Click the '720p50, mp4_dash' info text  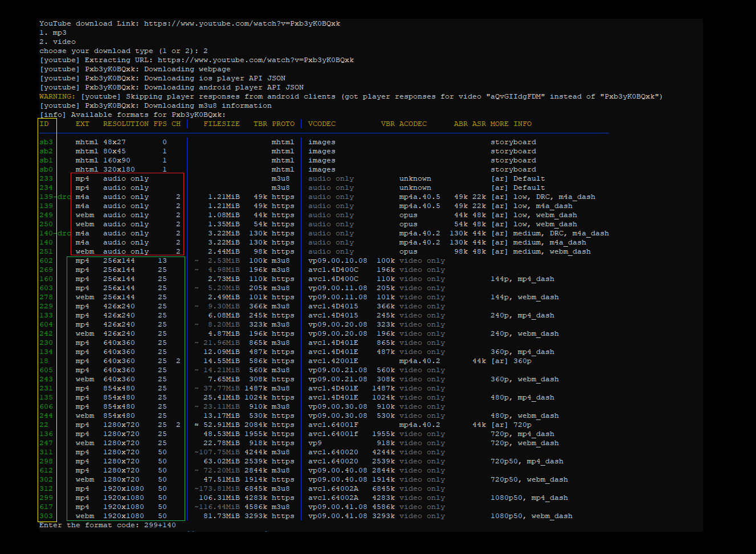527,461
